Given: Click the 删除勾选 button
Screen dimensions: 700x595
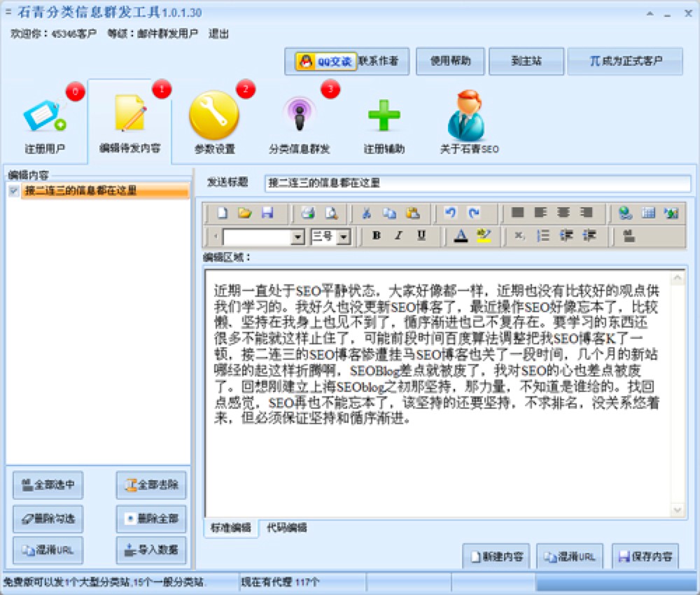Looking at the screenshot, I should (48, 519).
